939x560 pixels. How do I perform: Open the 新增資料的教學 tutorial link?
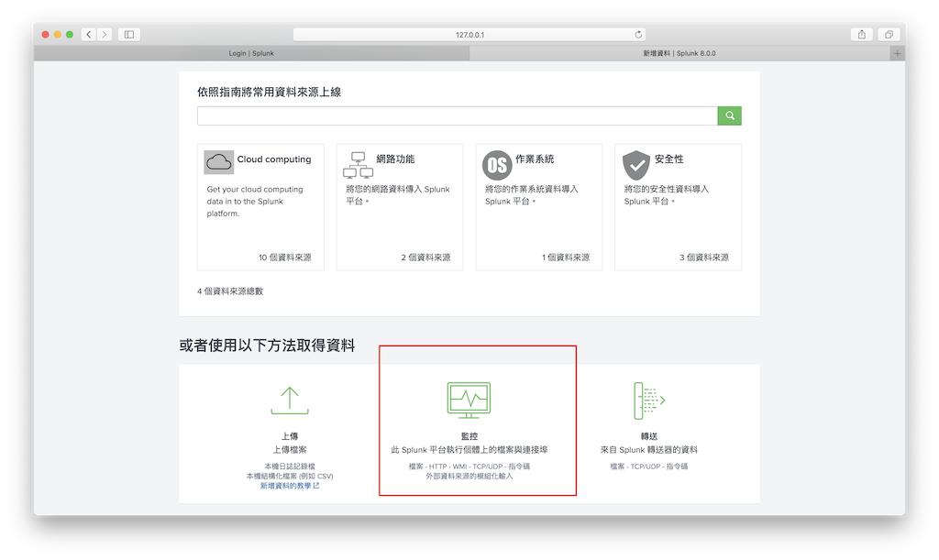289,486
